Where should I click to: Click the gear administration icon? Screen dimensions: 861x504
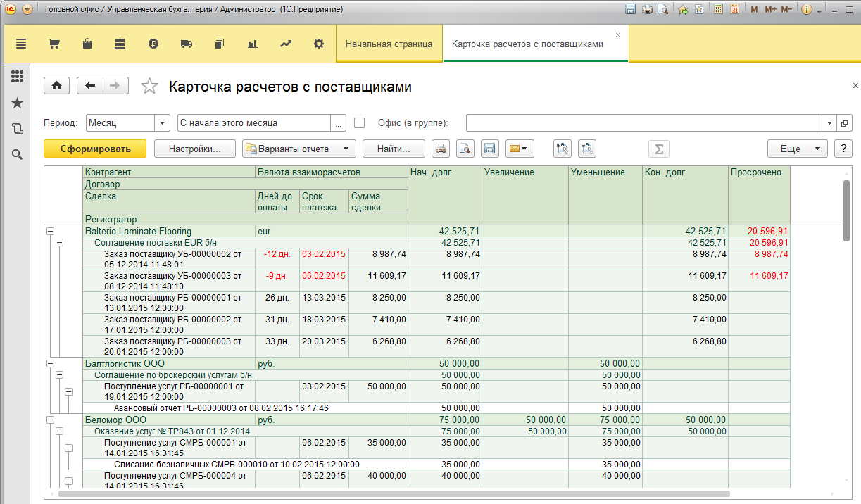pos(319,44)
